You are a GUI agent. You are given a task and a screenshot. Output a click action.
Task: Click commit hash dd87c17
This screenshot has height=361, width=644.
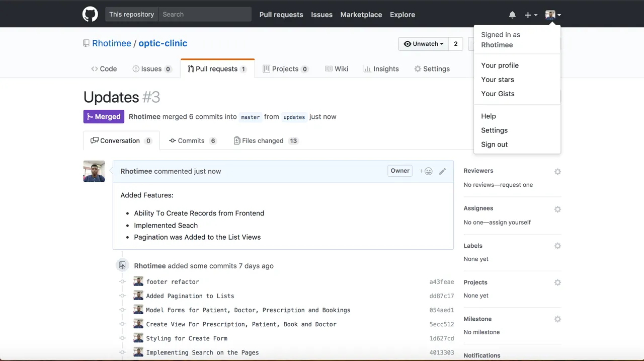(x=442, y=296)
